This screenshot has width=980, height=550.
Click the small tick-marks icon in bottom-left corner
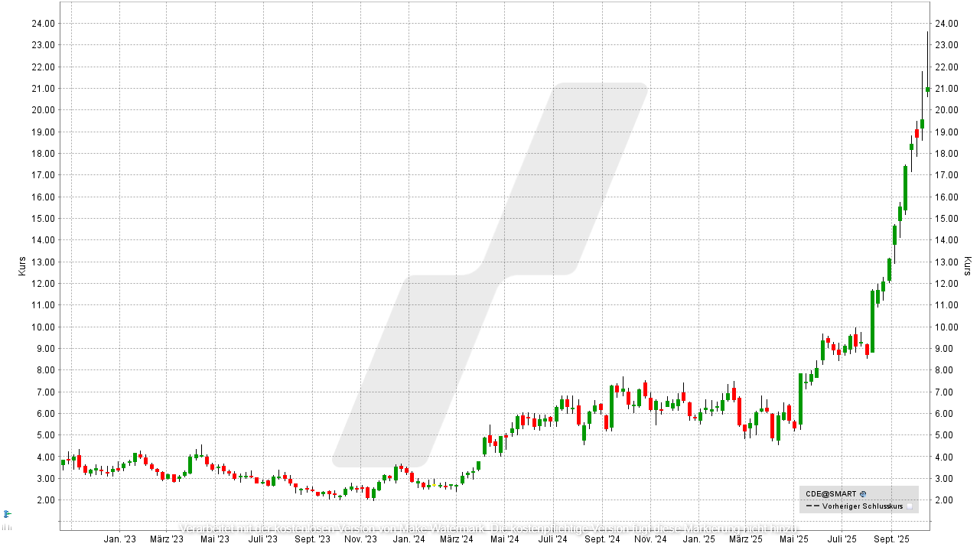7,528
